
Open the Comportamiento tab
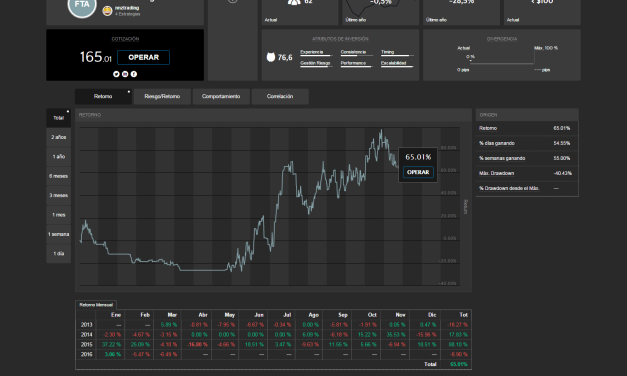tap(221, 96)
